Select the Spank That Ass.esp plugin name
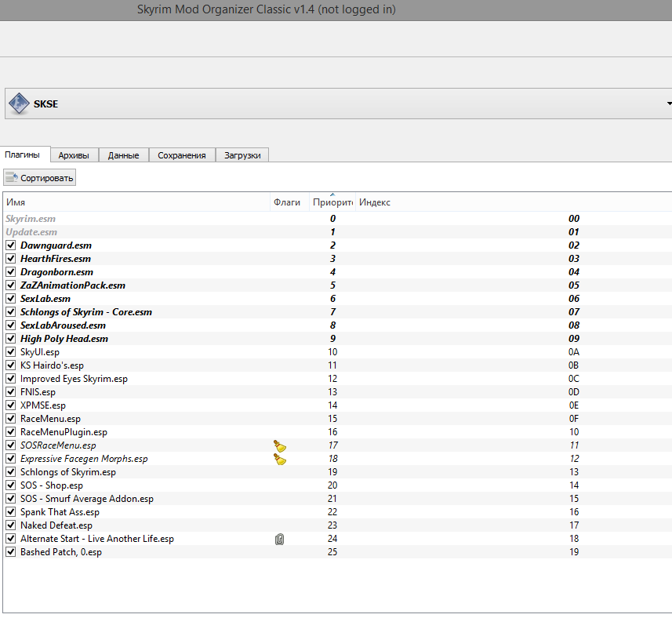672x618 pixels. pyautogui.click(x=60, y=512)
